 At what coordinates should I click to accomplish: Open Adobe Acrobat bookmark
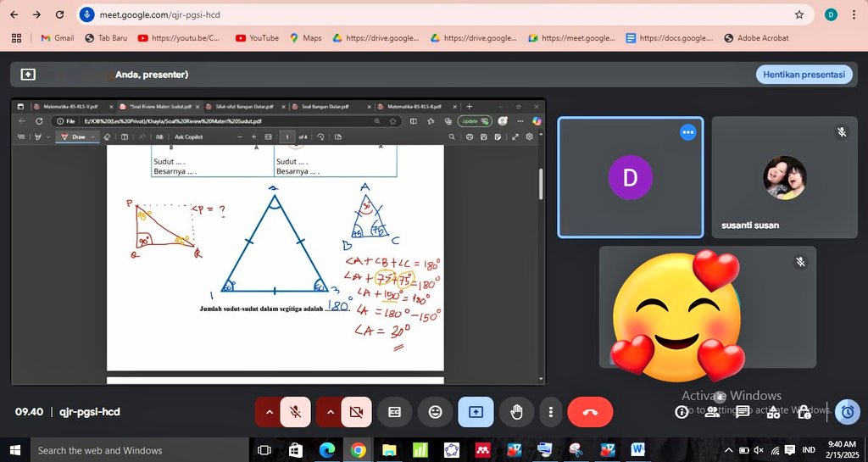point(756,38)
